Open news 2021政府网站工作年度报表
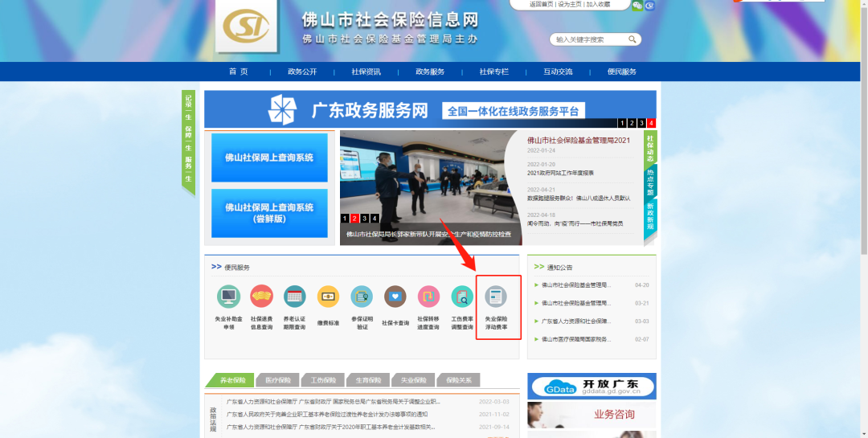868x438 pixels. click(x=560, y=173)
